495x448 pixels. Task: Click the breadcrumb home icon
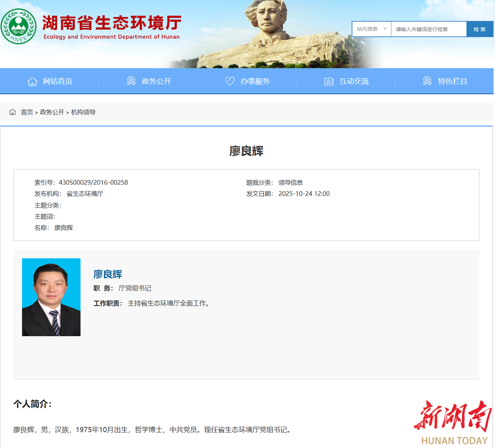(x=12, y=112)
